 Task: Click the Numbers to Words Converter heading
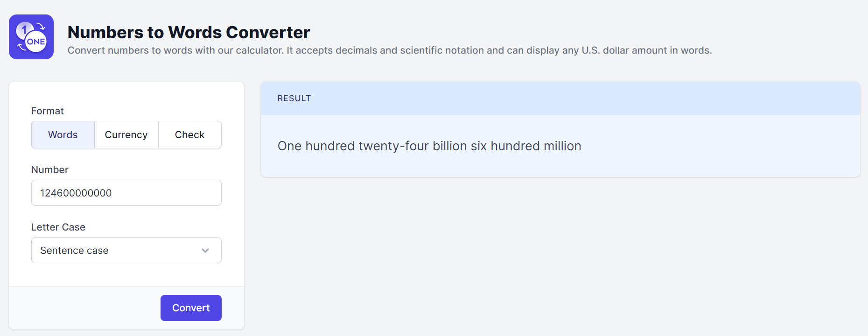click(189, 32)
